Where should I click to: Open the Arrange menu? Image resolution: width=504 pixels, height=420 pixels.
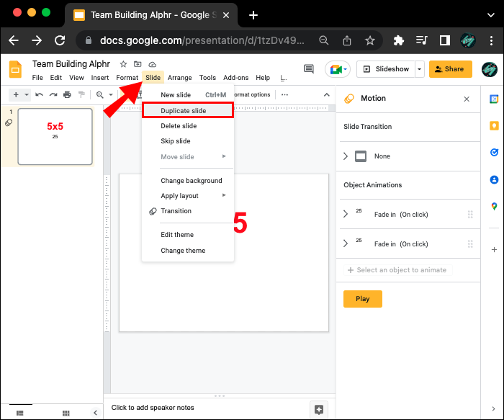[180, 78]
